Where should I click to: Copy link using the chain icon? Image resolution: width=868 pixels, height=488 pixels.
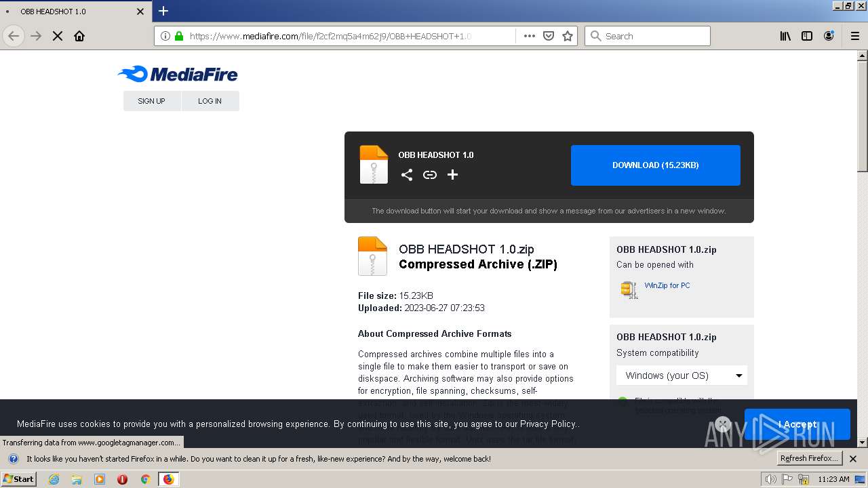click(430, 175)
